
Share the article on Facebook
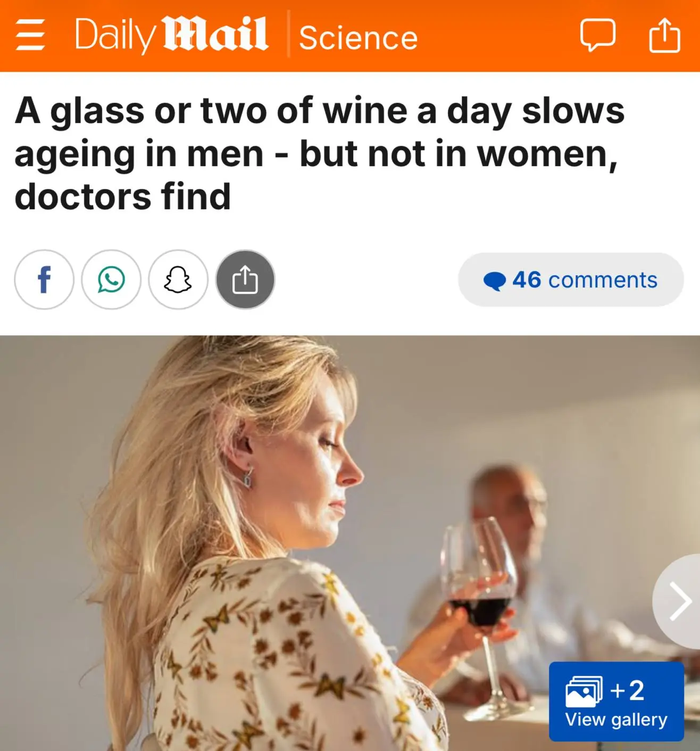(x=44, y=279)
